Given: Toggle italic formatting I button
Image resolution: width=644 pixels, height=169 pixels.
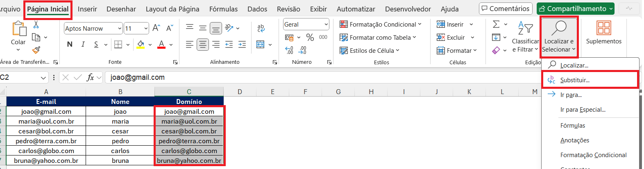Looking at the screenshot, I should coord(83,44).
